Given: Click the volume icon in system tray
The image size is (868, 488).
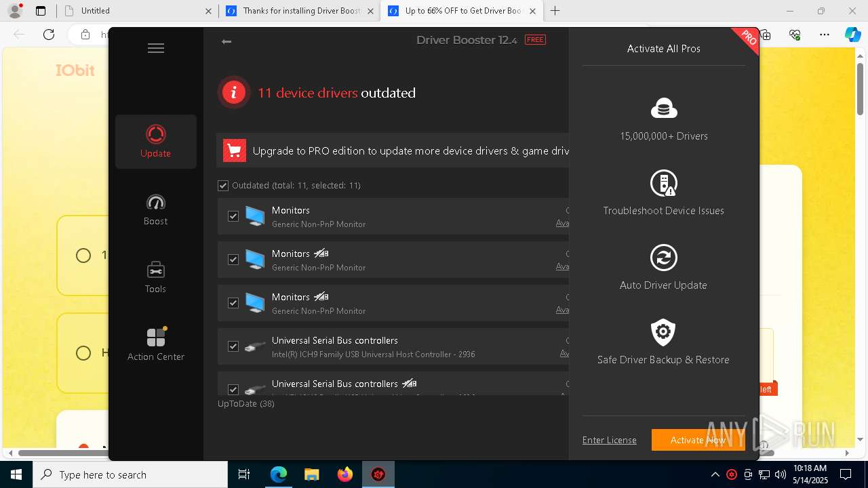Looking at the screenshot, I should 781,475.
